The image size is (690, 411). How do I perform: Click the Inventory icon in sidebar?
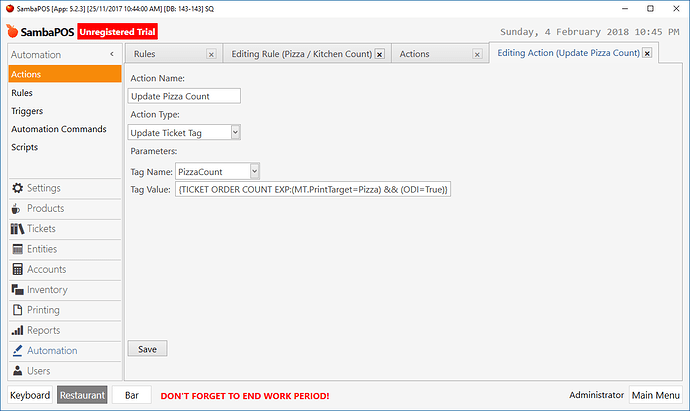(18, 290)
